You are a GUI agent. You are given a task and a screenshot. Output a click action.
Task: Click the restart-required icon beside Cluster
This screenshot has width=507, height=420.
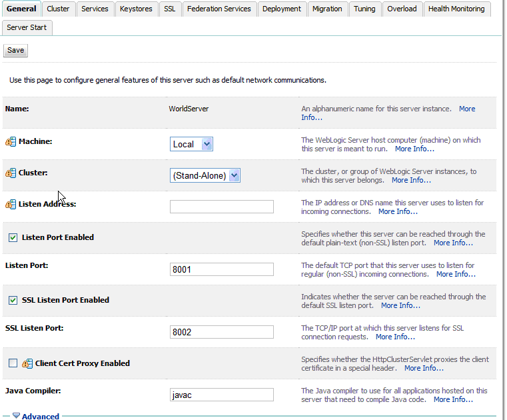pyautogui.click(x=11, y=173)
